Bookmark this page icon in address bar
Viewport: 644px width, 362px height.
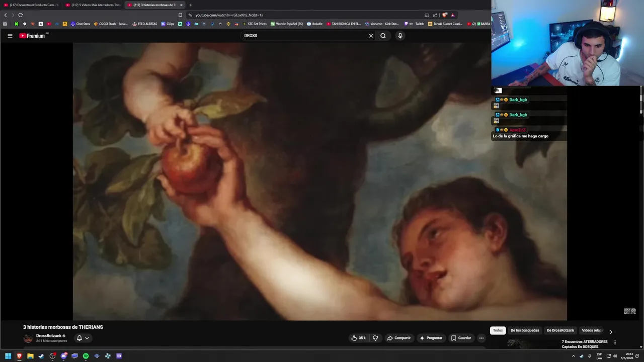point(180,15)
